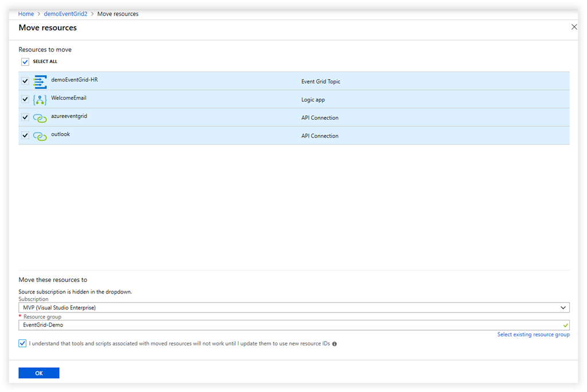This screenshot has width=587, height=392.
Task: Uncheck the demoEventGrid-HR resource checkbox
Action: (x=25, y=81)
